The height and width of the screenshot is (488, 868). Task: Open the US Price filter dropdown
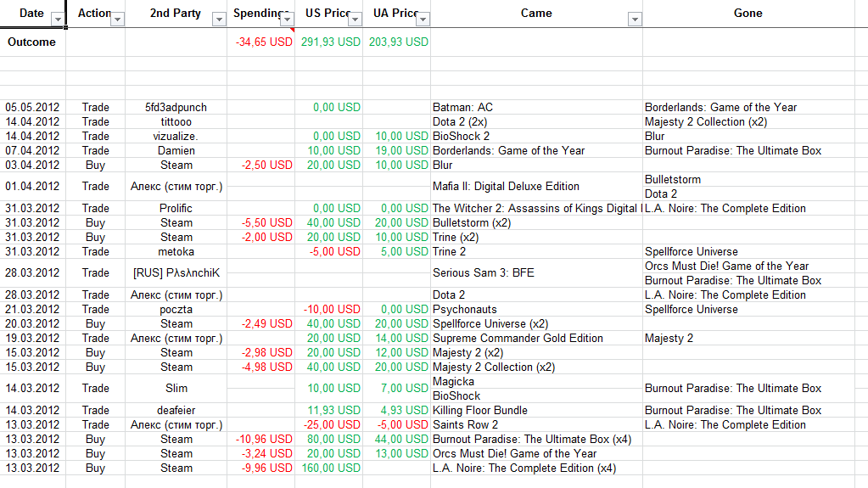tap(355, 20)
